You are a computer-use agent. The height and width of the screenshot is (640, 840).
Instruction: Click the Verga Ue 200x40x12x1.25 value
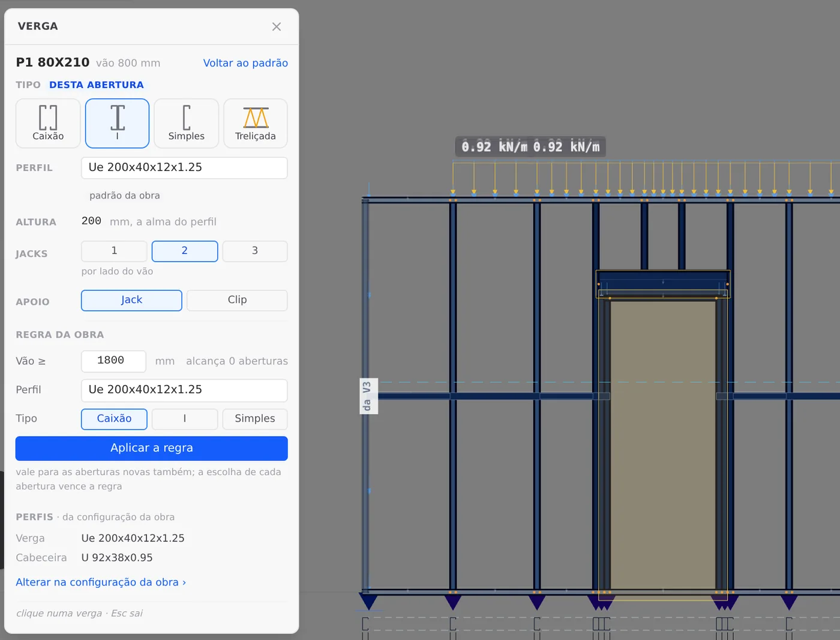tap(133, 539)
